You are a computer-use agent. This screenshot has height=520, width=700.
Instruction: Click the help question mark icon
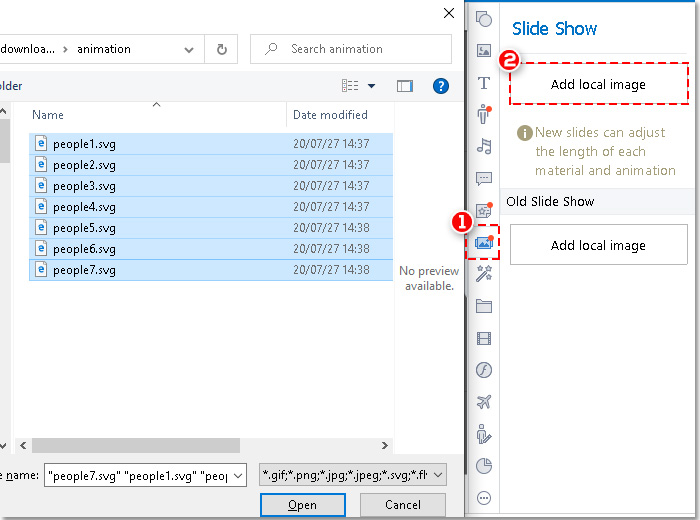pos(441,86)
